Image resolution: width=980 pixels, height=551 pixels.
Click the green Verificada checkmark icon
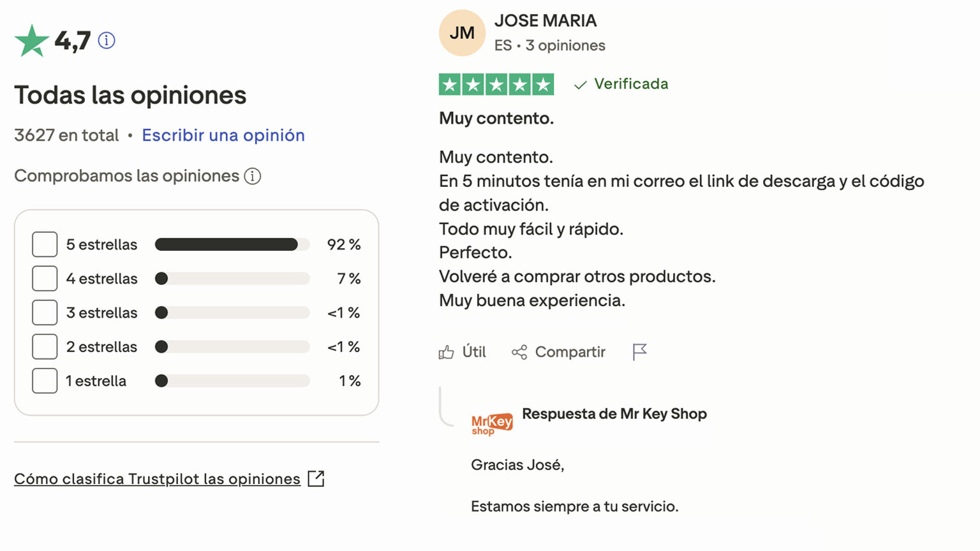point(579,84)
